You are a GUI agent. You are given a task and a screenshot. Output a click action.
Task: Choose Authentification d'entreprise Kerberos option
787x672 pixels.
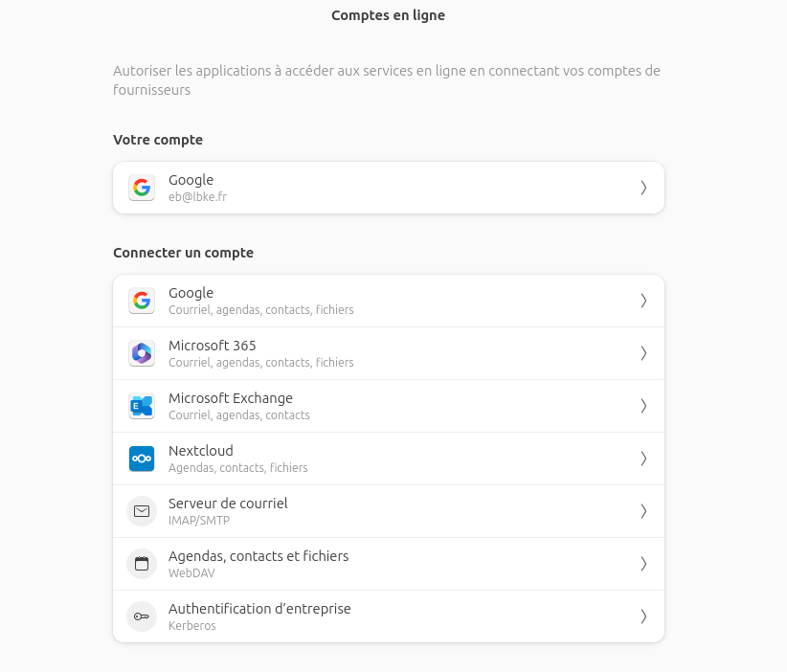389,616
